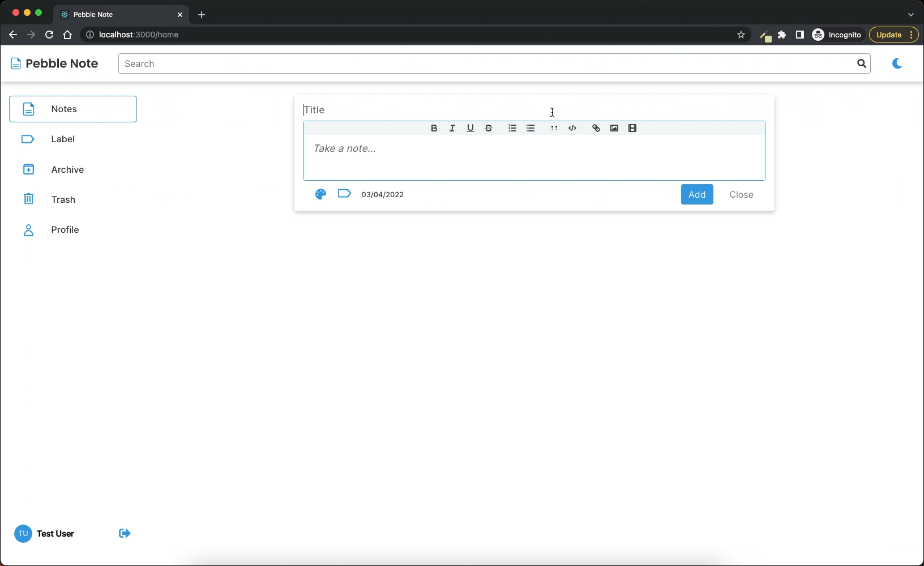This screenshot has height=566, width=924.
Task: Close the note editor
Action: point(741,194)
